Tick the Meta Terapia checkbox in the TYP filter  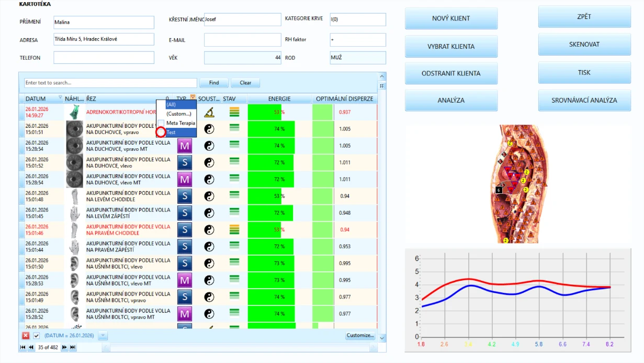point(161,123)
